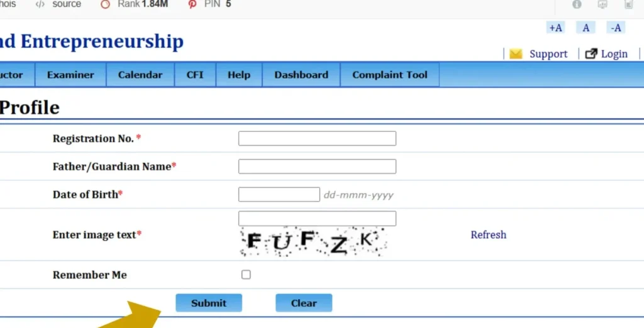The height and width of the screenshot is (328, 644).
Task: Clear the form fields
Action: [304, 303]
